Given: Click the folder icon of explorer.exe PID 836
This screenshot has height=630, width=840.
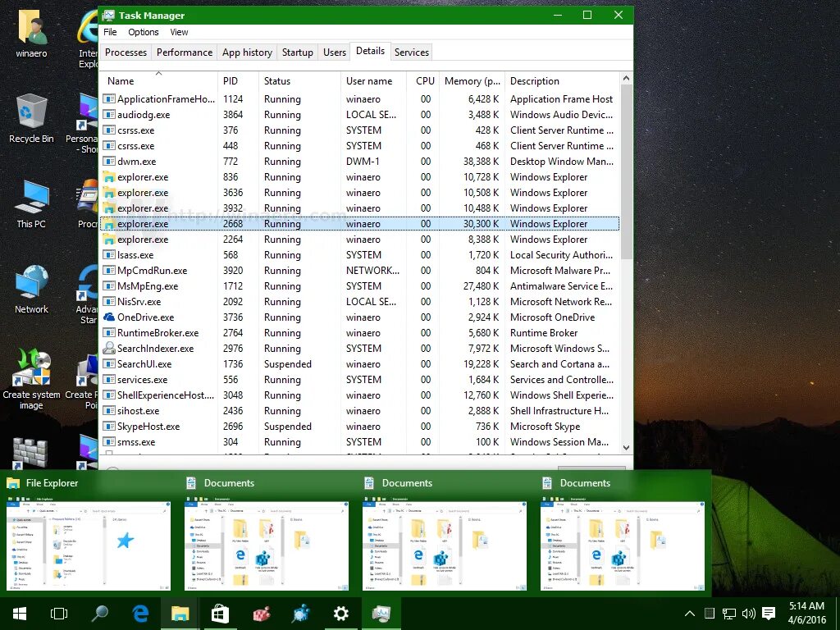Looking at the screenshot, I should pos(109,177).
